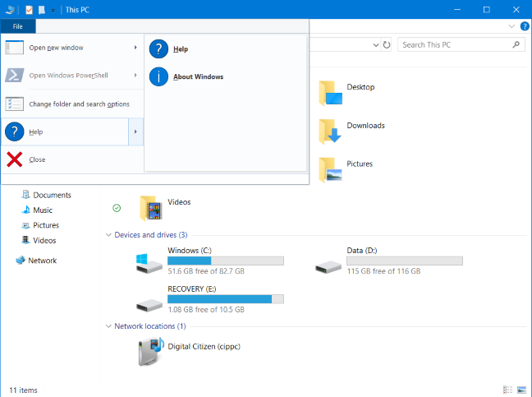The height and width of the screenshot is (397, 532).
Task: Click '51.6 GB free of 82.7 GB' text
Action: pos(206,271)
